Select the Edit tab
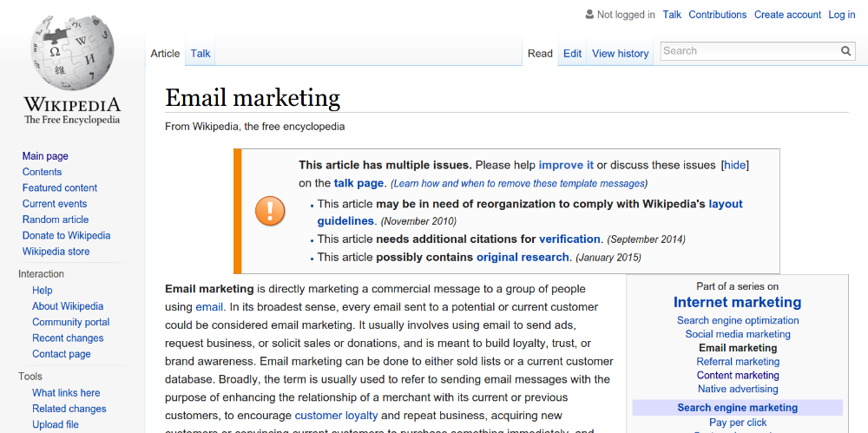The width and height of the screenshot is (868, 433). pos(572,54)
